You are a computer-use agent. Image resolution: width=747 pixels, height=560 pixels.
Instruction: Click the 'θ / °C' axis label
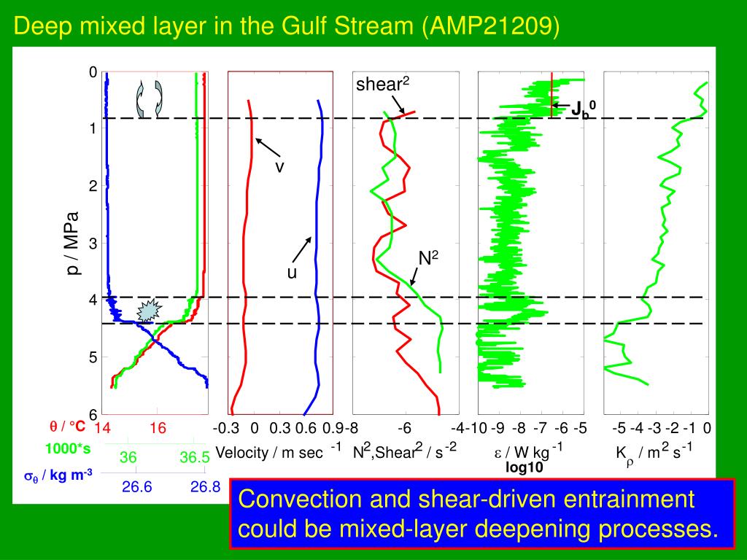pos(67,426)
